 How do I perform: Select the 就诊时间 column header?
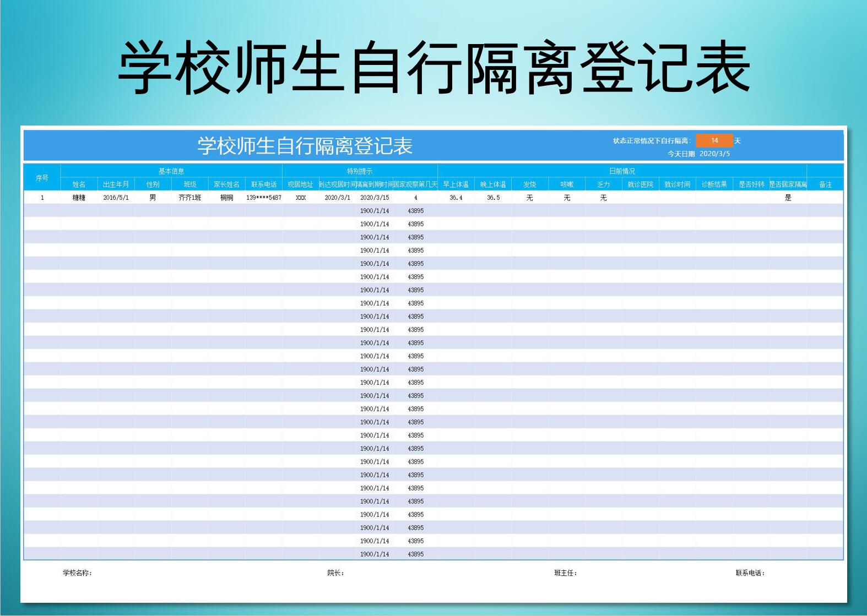coord(677,184)
